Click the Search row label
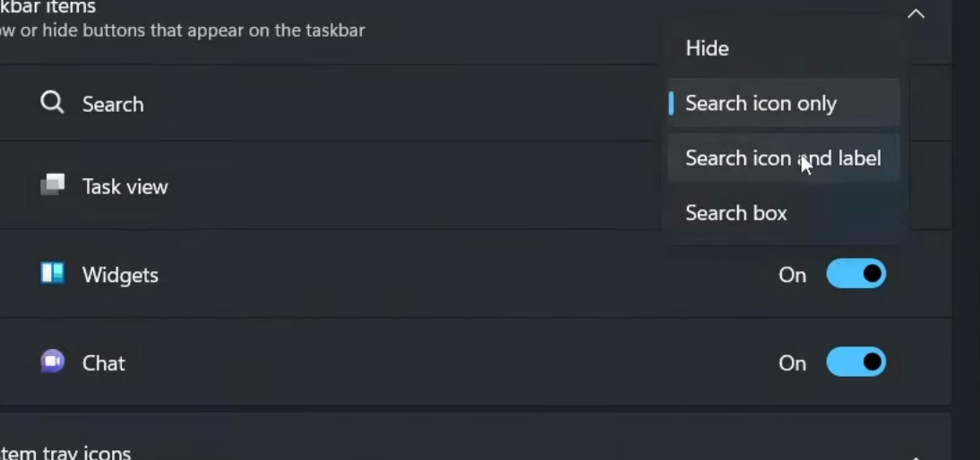Image resolution: width=980 pixels, height=460 pixels. click(113, 104)
